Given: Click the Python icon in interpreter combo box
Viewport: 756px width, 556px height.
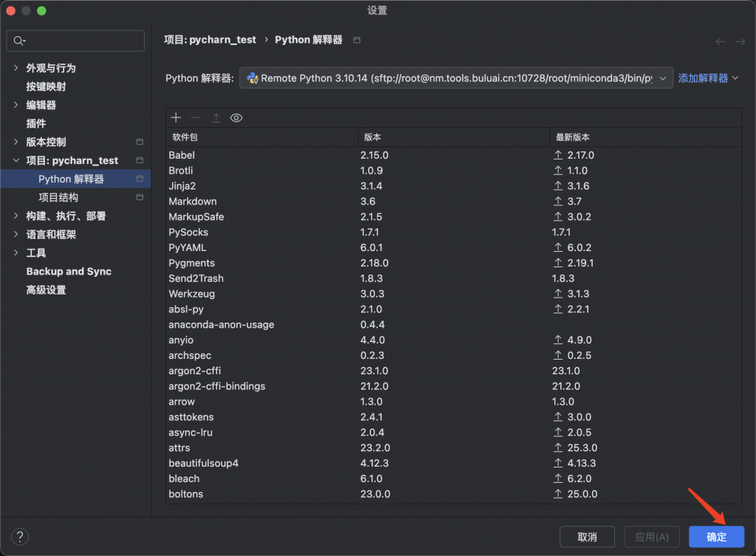Looking at the screenshot, I should [x=252, y=78].
